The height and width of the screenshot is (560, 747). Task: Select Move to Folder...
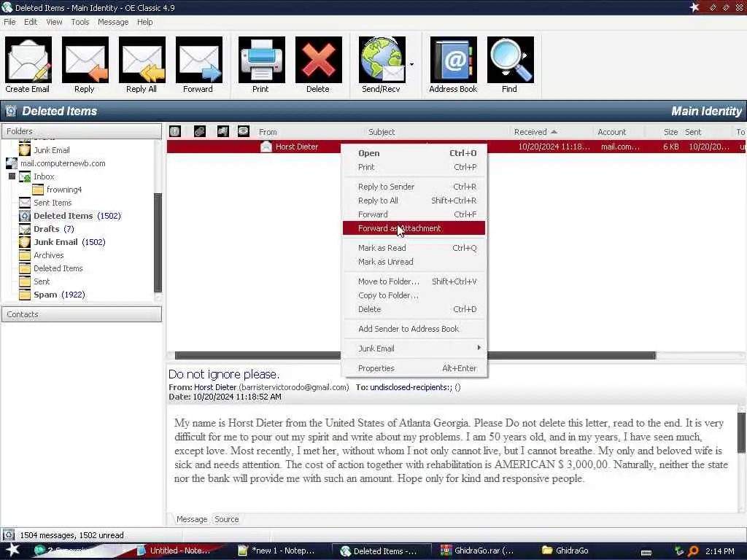[414, 281]
